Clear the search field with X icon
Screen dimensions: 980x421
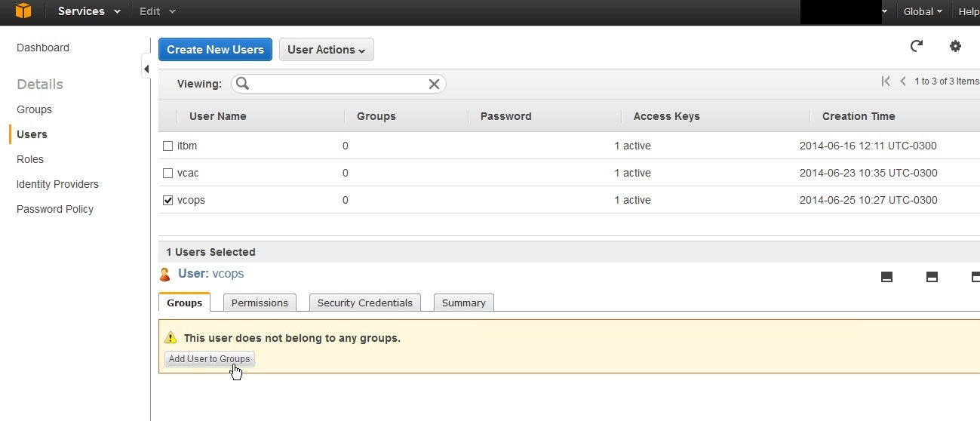click(x=434, y=84)
